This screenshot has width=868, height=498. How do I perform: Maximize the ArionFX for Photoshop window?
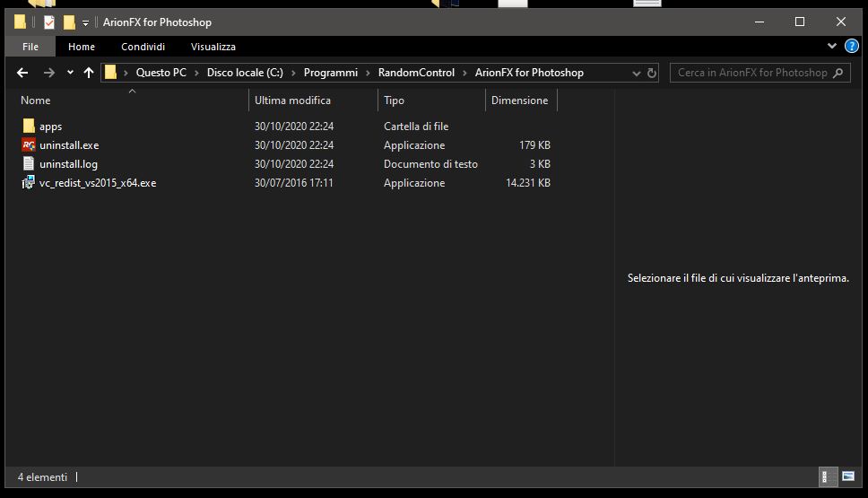pyautogui.click(x=799, y=22)
